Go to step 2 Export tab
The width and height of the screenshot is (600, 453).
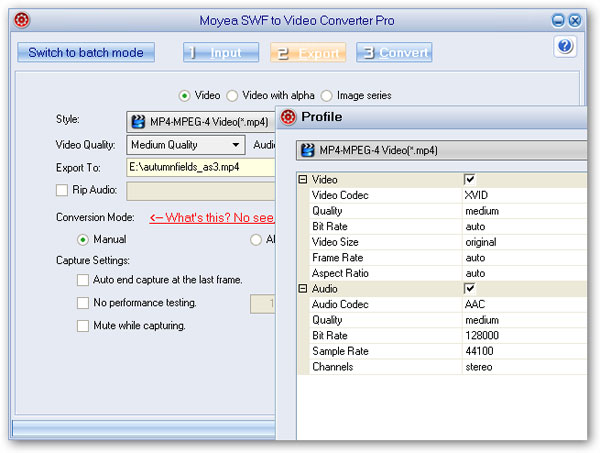(308, 52)
